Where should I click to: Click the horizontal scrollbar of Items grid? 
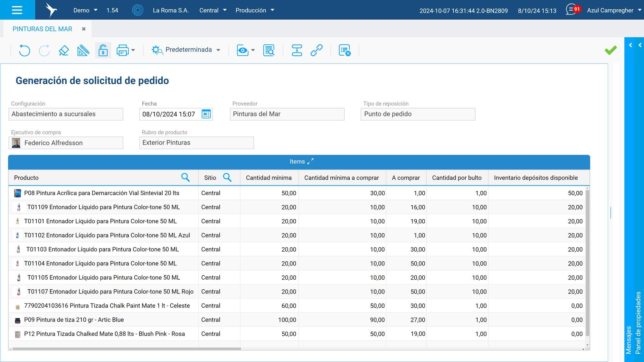coord(127,349)
